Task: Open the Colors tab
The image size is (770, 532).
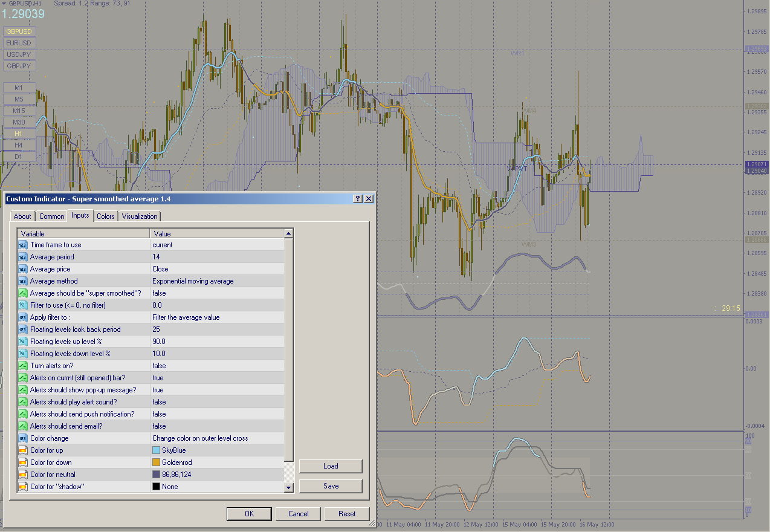Action: pyautogui.click(x=106, y=216)
